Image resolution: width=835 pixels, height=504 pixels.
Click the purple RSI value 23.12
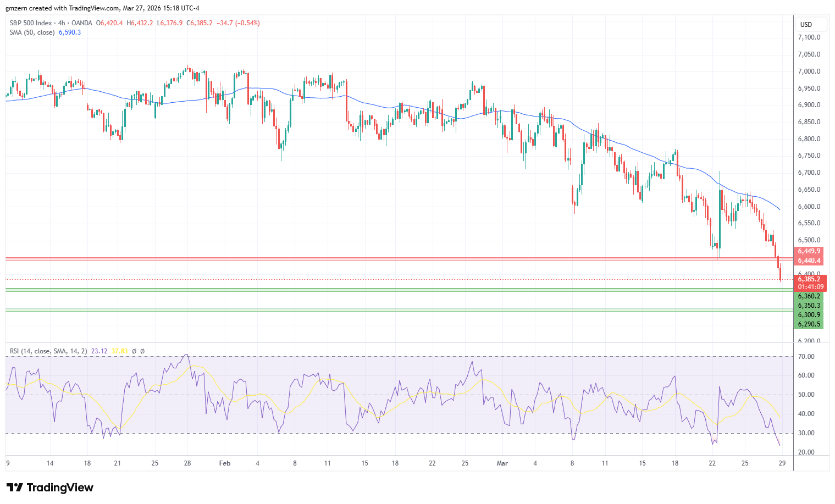[x=99, y=351]
